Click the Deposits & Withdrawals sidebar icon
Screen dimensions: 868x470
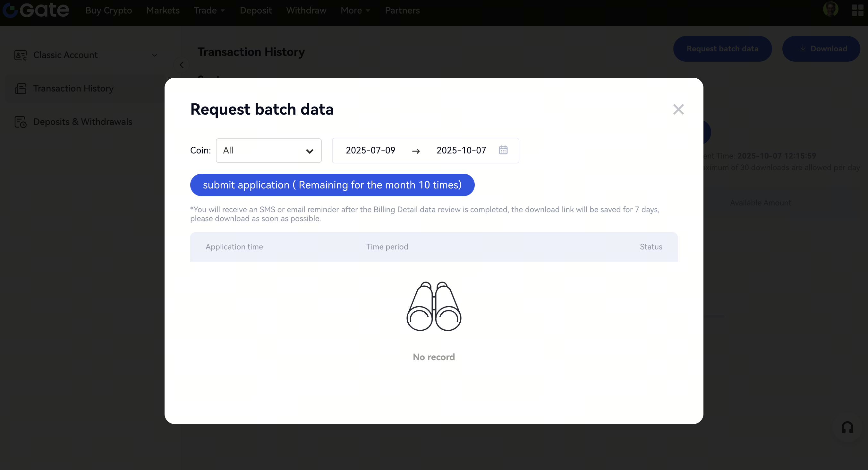[20, 122]
